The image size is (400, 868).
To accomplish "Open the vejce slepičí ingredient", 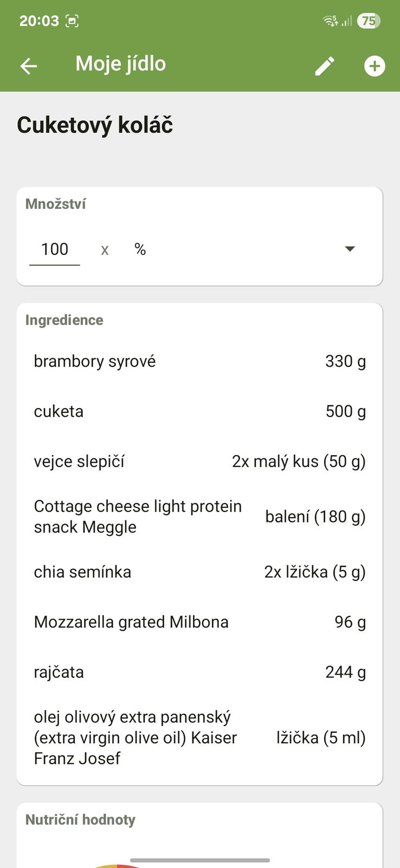I will [199, 462].
